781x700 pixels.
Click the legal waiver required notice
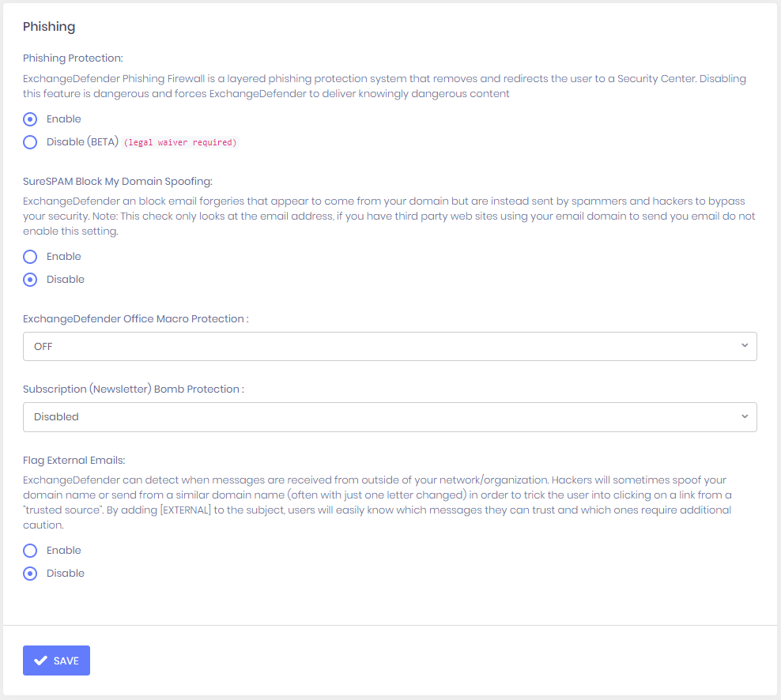click(x=182, y=142)
